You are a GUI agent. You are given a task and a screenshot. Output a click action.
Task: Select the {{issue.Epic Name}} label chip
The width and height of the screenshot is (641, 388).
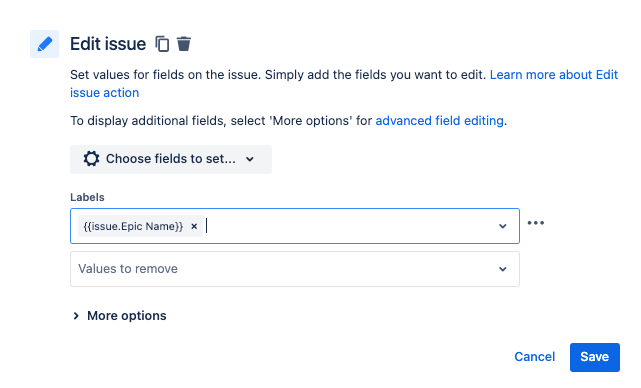pyautogui.click(x=133, y=226)
